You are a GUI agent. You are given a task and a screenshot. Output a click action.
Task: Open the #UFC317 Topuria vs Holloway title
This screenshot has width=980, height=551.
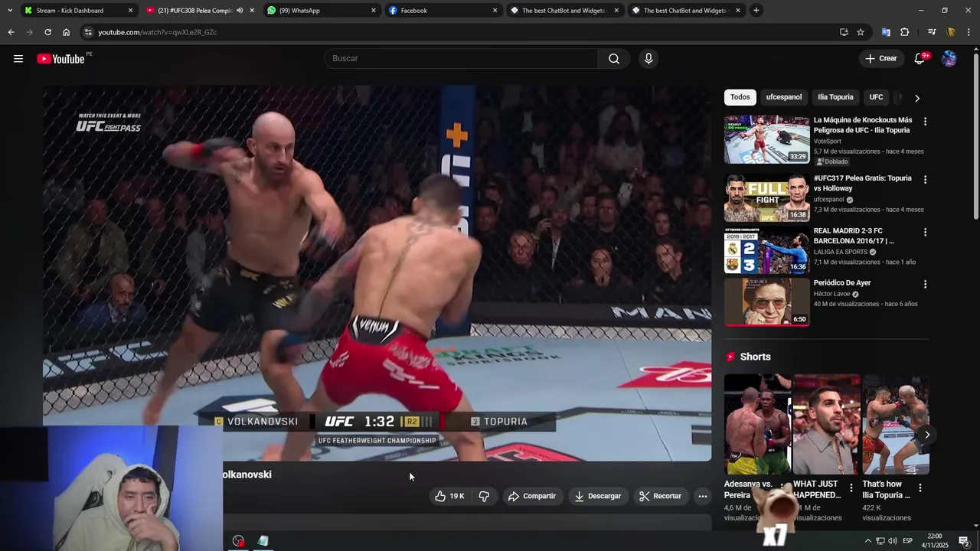pyautogui.click(x=863, y=183)
